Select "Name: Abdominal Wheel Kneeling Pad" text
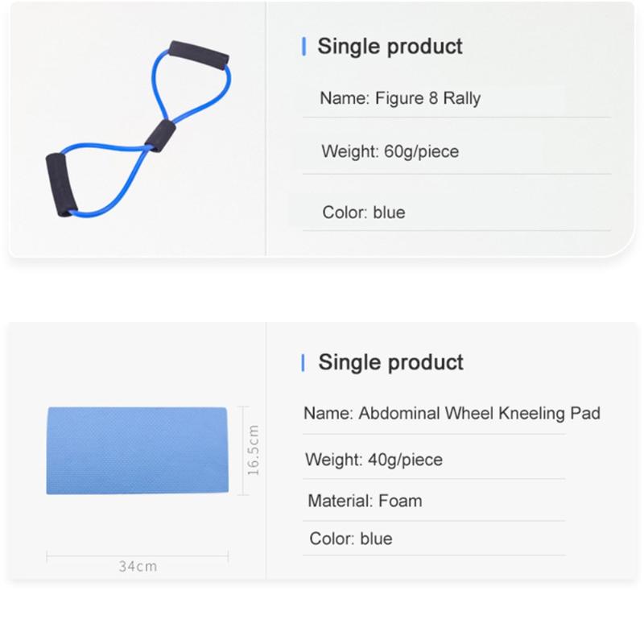This screenshot has height=644, width=644. [x=452, y=414]
